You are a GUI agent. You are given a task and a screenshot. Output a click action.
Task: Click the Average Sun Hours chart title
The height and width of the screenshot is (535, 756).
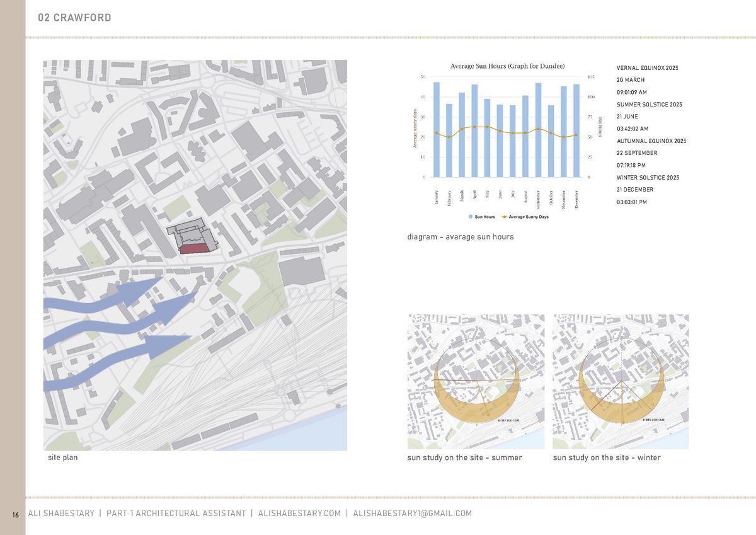507,66
